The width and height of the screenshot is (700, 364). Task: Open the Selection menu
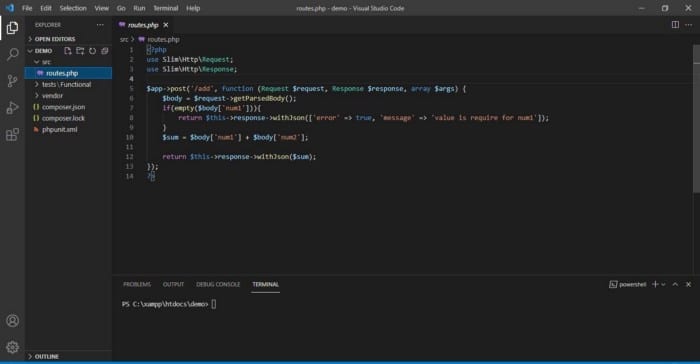73,8
